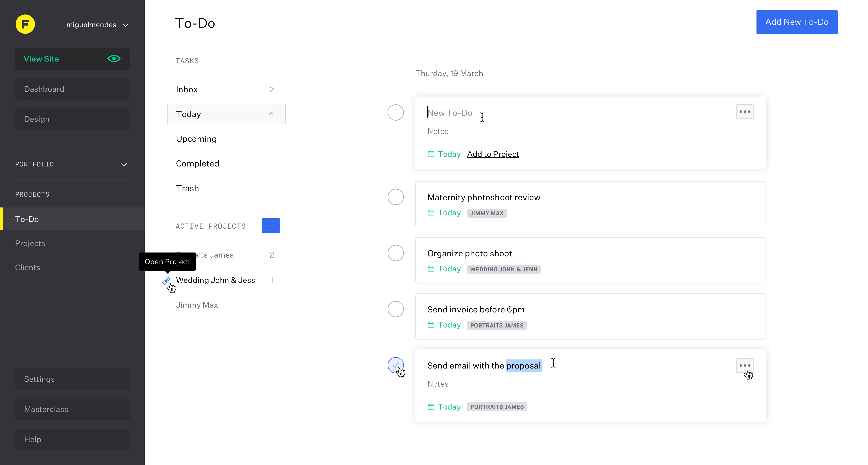Click the eye icon beside View Site
This screenshot has height=465, width=868.
coord(114,59)
